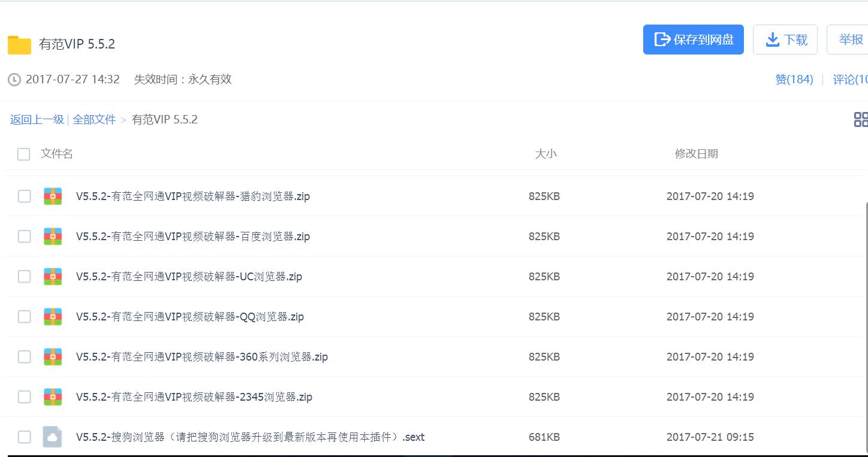Click the zip icon for 360系列浏览器 file
Image resolution: width=868 pixels, height=457 pixels.
[53, 356]
